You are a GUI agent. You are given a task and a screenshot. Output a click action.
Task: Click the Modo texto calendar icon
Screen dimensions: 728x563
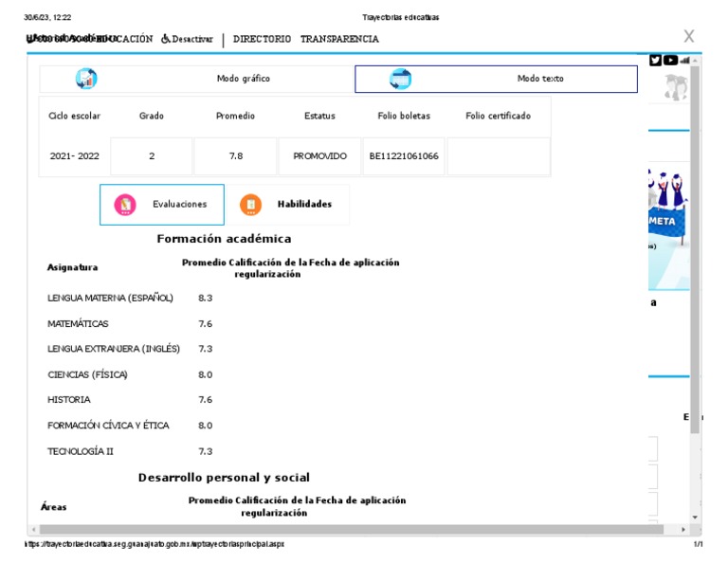pos(400,79)
